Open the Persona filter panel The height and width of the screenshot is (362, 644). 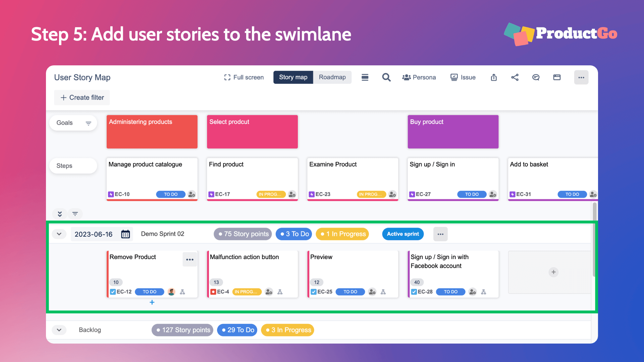click(x=419, y=77)
